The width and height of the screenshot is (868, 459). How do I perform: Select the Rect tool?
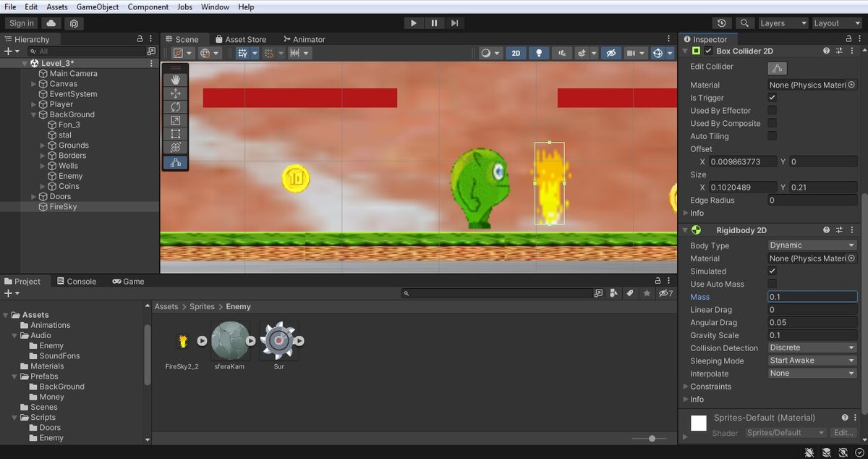point(175,134)
